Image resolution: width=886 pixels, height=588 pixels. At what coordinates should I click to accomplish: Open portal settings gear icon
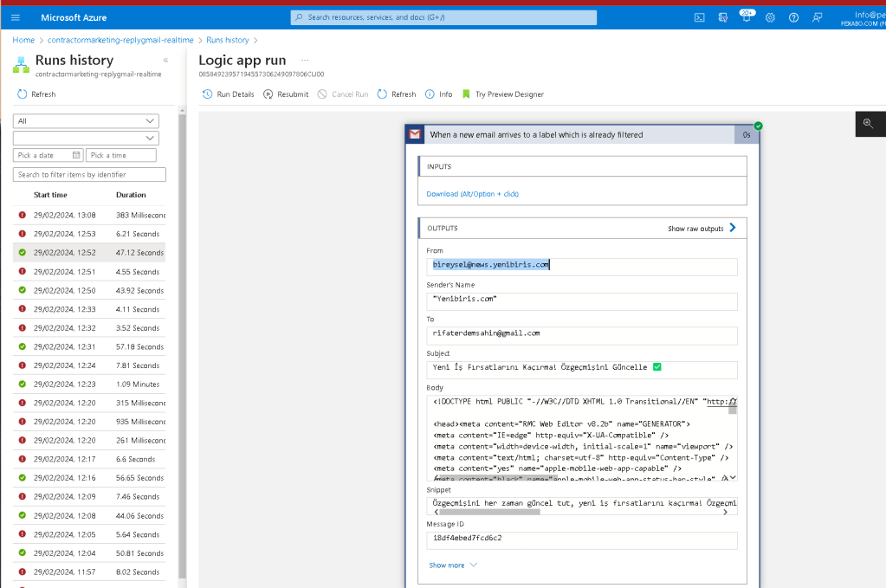[x=770, y=17]
